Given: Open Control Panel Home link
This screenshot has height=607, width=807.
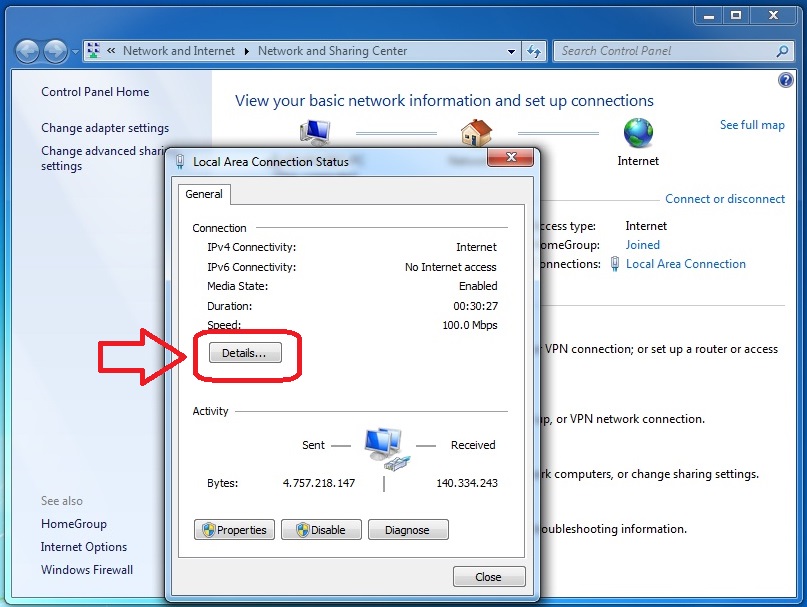Looking at the screenshot, I should pos(95,92).
